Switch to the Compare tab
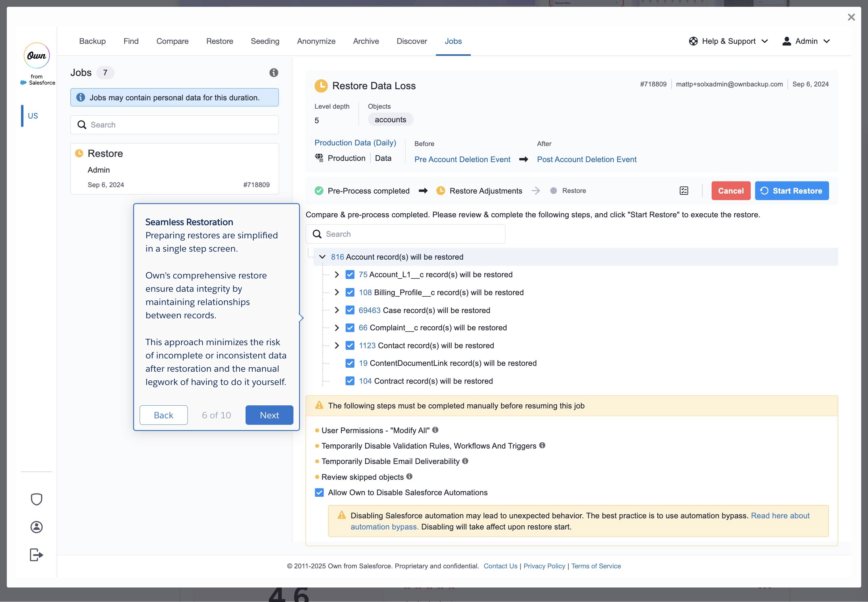This screenshot has width=868, height=602. click(172, 41)
